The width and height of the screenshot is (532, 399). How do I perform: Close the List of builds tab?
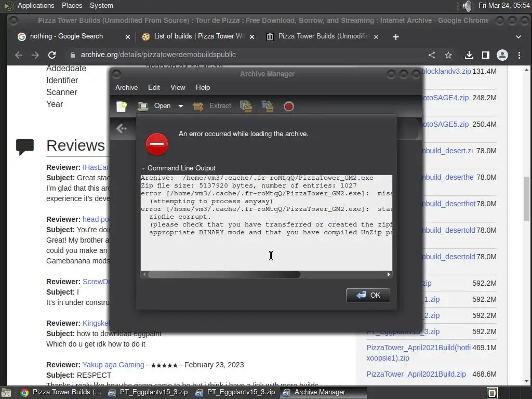[x=252, y=37]
